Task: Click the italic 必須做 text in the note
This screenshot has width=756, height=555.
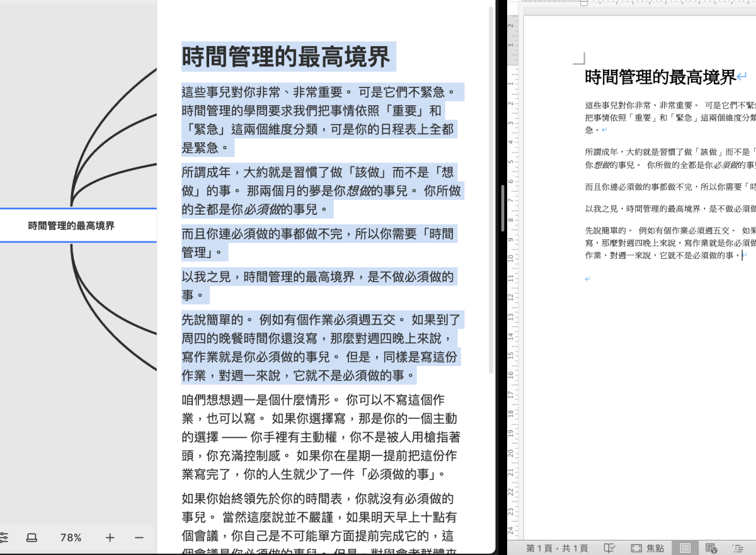Action: [262, 209]
